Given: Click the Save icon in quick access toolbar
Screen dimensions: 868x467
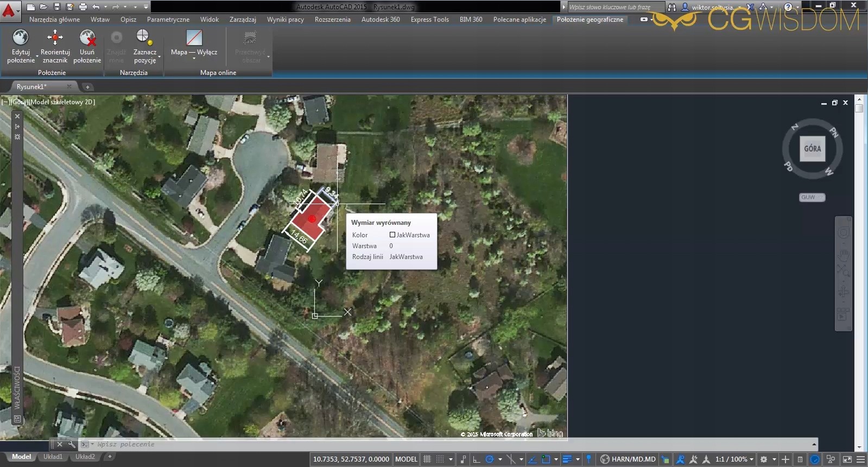Looking at the screenshot, I should [56, 7].
